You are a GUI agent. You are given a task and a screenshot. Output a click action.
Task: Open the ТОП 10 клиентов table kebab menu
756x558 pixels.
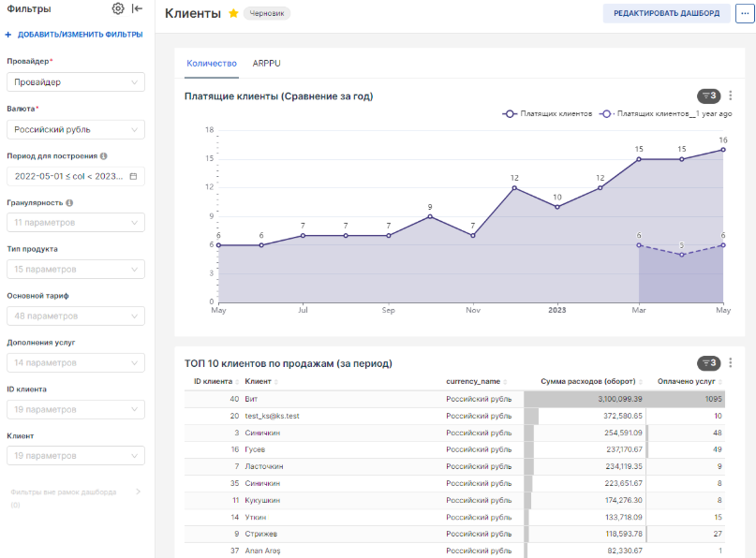point(731,363)
